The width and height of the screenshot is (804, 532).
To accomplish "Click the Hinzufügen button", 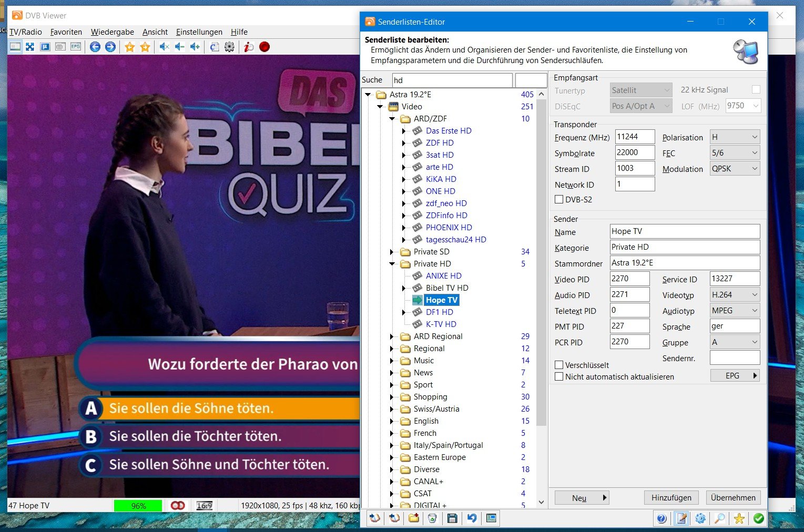I will (671, 498).
